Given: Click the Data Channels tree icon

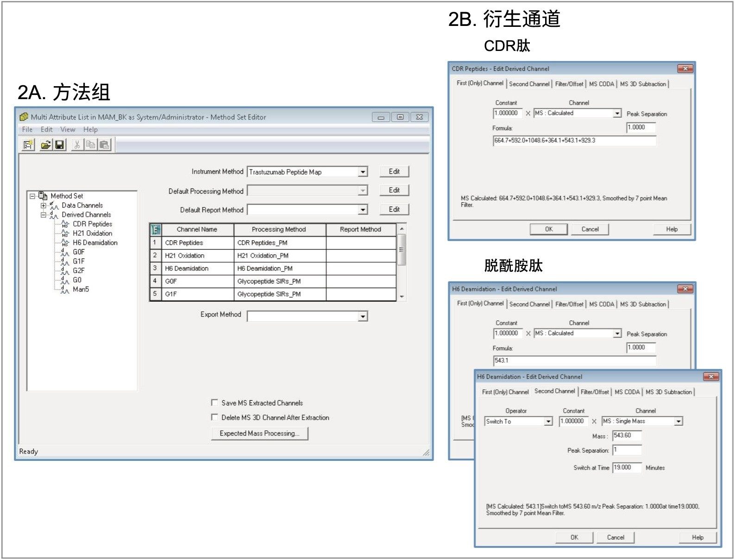Looking at the screenshot, I should coord(54,205).
